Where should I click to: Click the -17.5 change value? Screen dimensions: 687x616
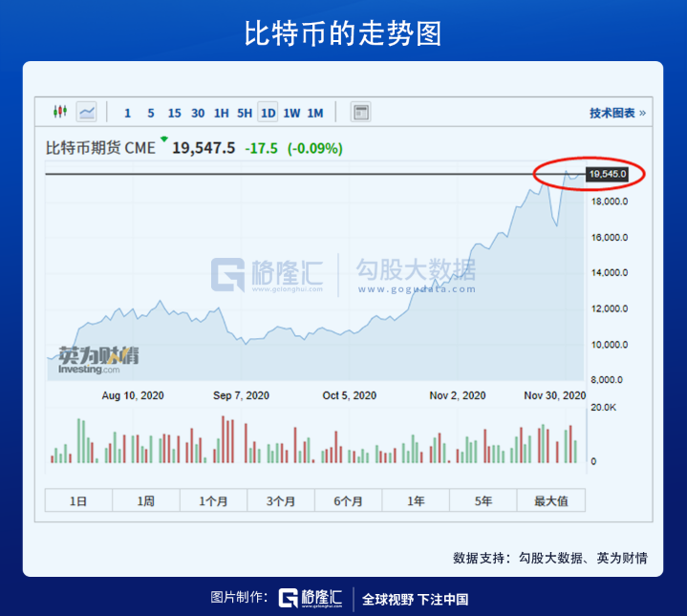[261, 148]
